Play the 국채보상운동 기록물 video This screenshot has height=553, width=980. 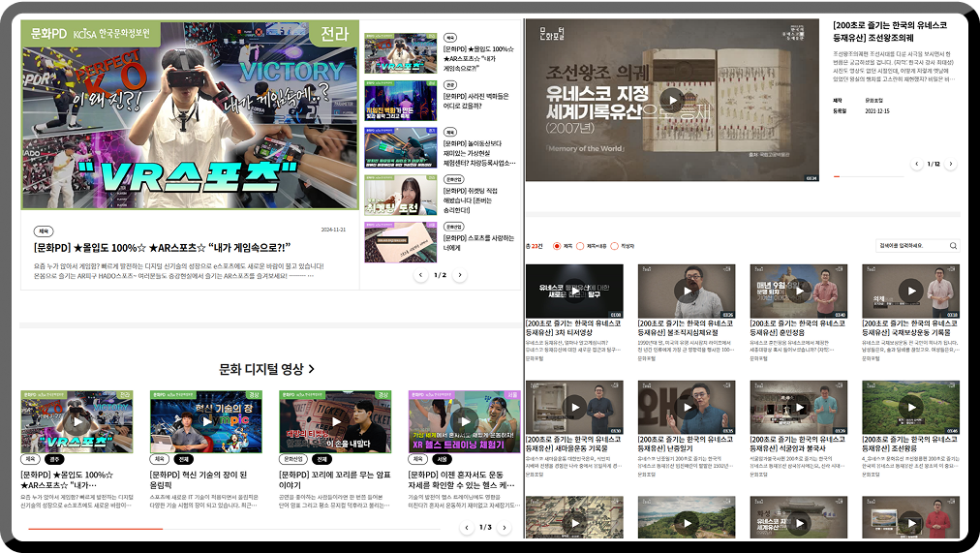coord(910,291)
